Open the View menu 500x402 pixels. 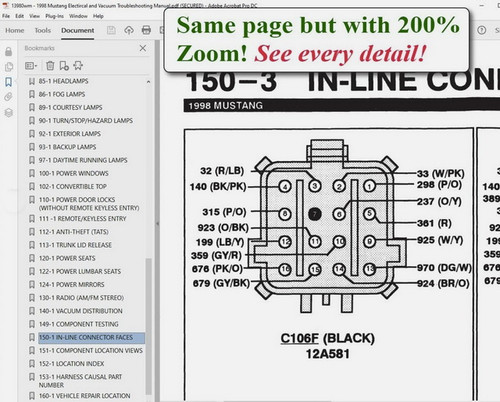(34, 16)
